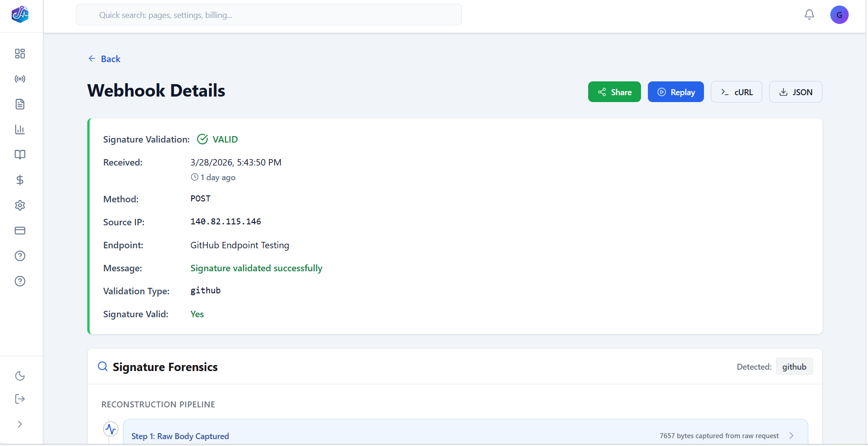This screenshot has width=868, height=446.
Task: Open the dashboard grid icon in sidebar
Action: point(20,53)
